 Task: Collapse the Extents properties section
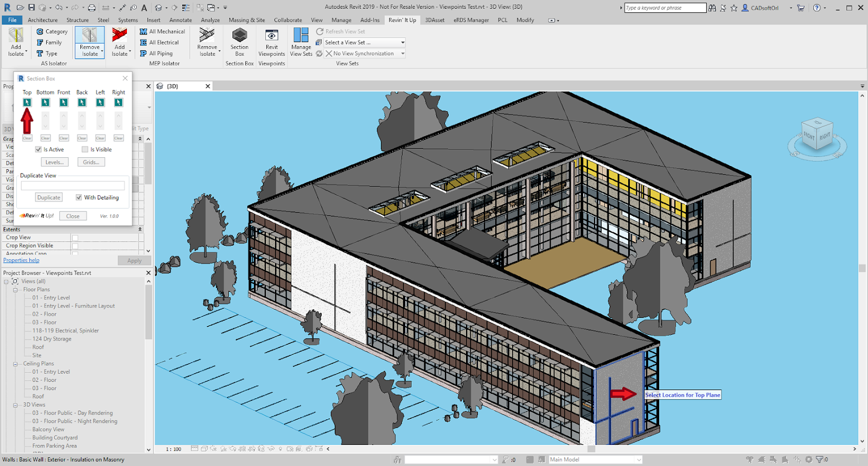[x=140, y=229]
